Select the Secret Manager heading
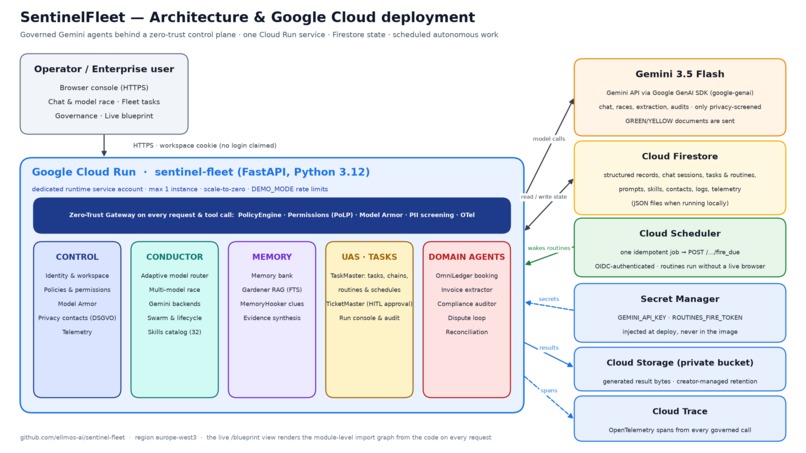 click(x=680, y=299)
